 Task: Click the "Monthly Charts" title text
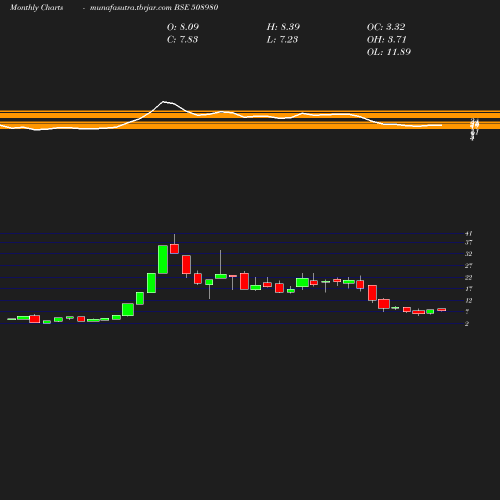[x=36, y=7]
